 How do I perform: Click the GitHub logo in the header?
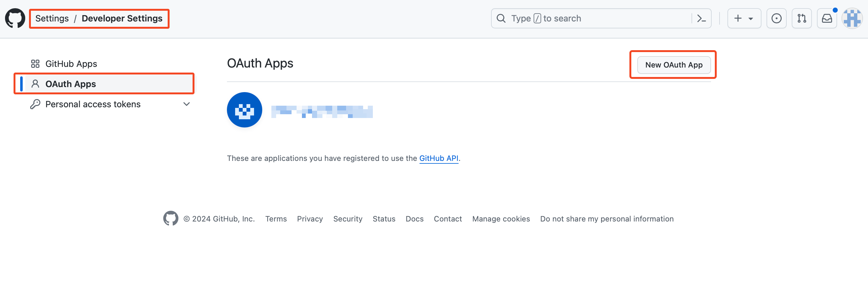coord(15,18)
